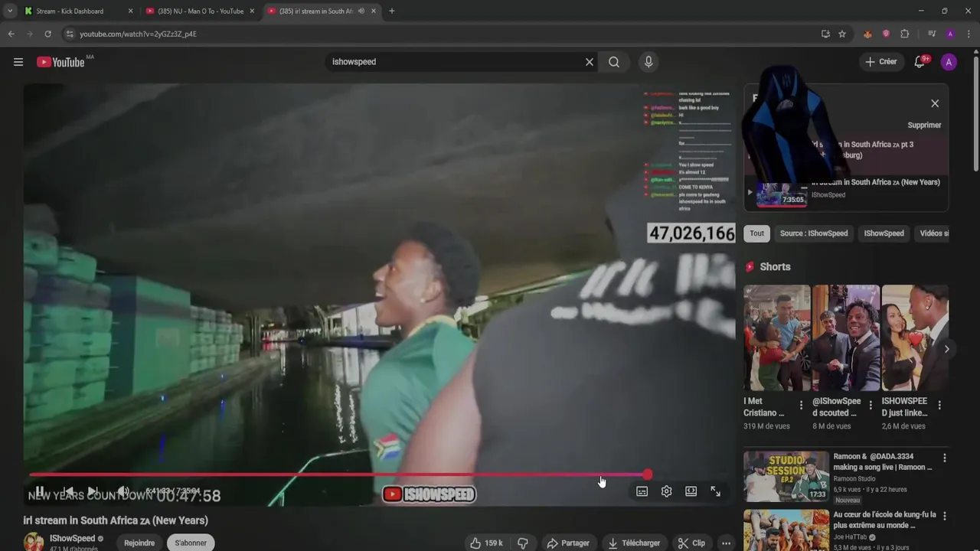The height and width of the screenshot is (551, 980).
Task: Click the Rejoindre button
Action: pos(139,543)
